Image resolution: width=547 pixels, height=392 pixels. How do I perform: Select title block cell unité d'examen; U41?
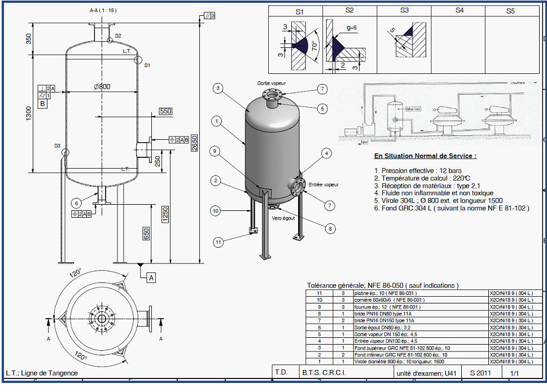click(427, 372)
